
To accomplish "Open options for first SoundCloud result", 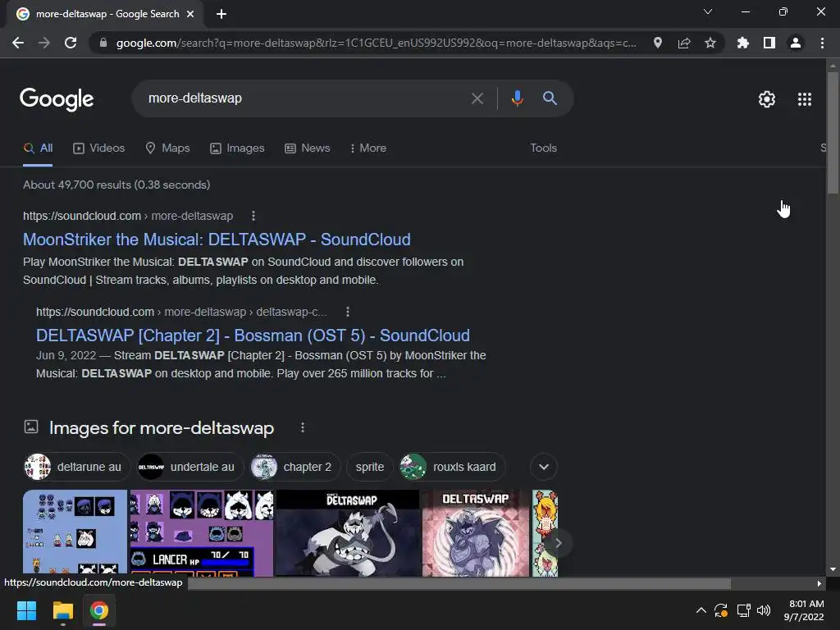I will [x=253, y=216].
